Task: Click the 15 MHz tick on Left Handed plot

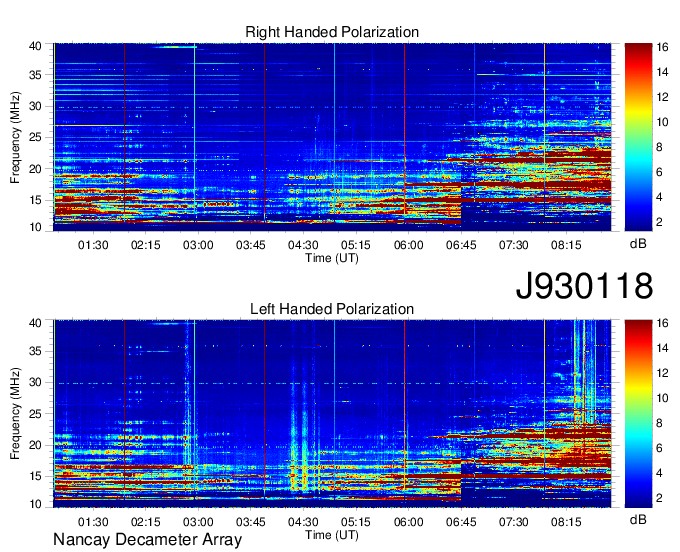Action: [x=35, y=477]
